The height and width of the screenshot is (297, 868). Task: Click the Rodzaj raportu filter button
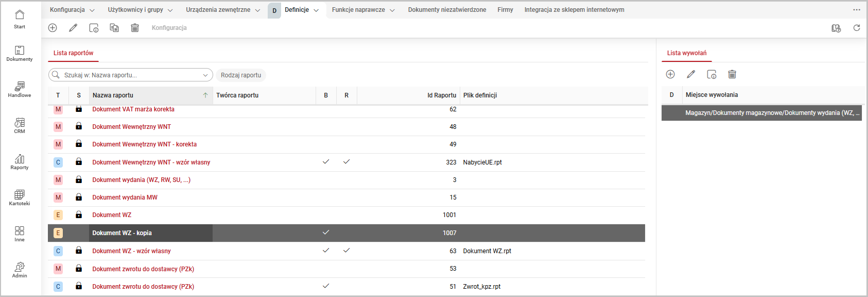[241, 75]
